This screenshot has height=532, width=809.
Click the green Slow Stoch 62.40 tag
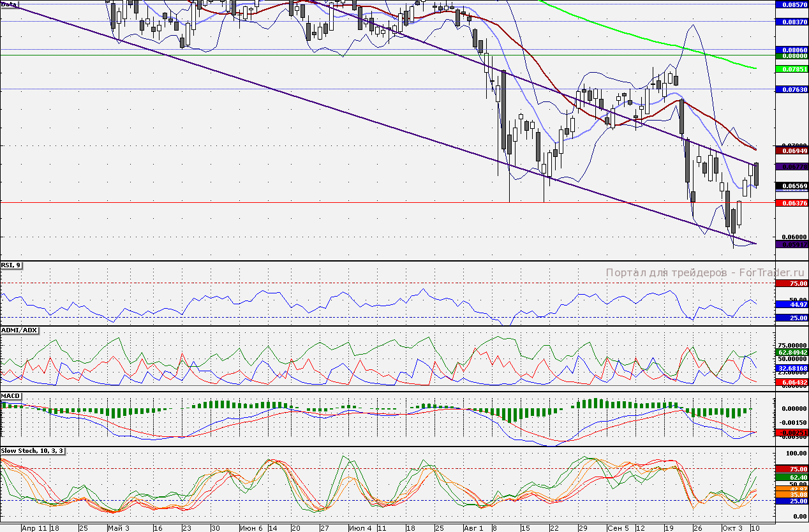(791, 477)
